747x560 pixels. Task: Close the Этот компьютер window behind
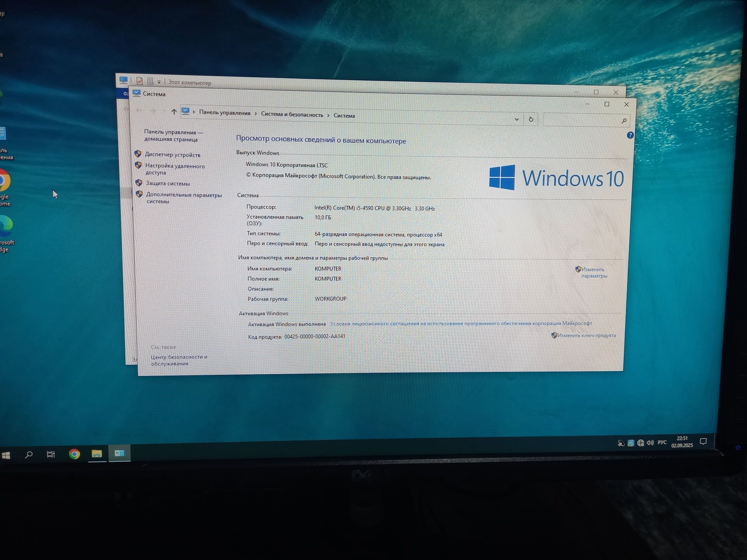[x=616, y=92]
